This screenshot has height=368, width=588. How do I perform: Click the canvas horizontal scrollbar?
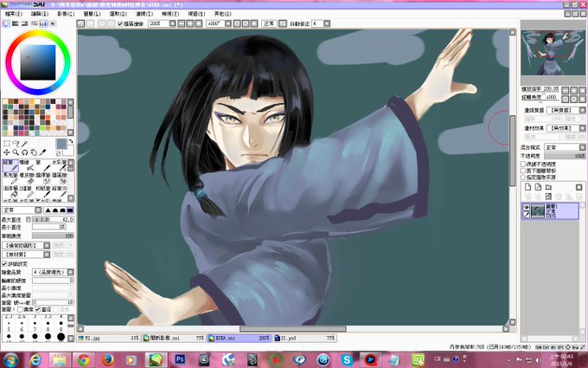(x=292, y=329)
